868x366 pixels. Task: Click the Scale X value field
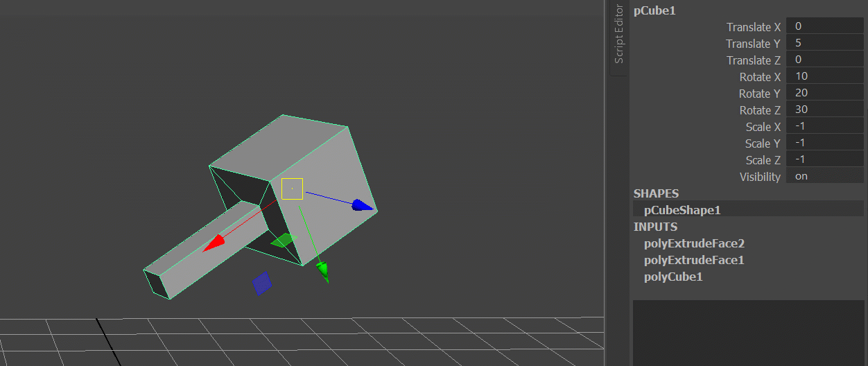[x=824, y=126]
